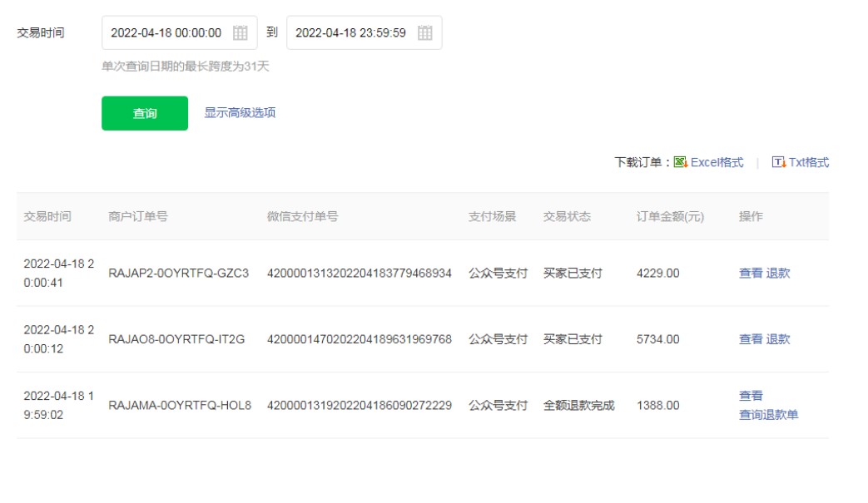The height and width of the screenshot is (503, 868).
Task: Click the Excel format download icon
Action: (x=680, y=162)
